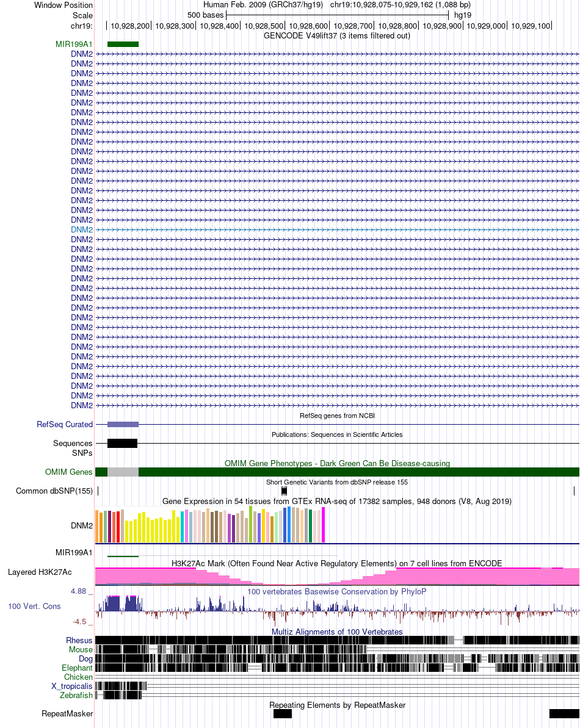Click the leftmost SNP tick in Common dbSNP track
This screenshot has width=580, height=728.
pyautogui.click(x=98, y=491)
